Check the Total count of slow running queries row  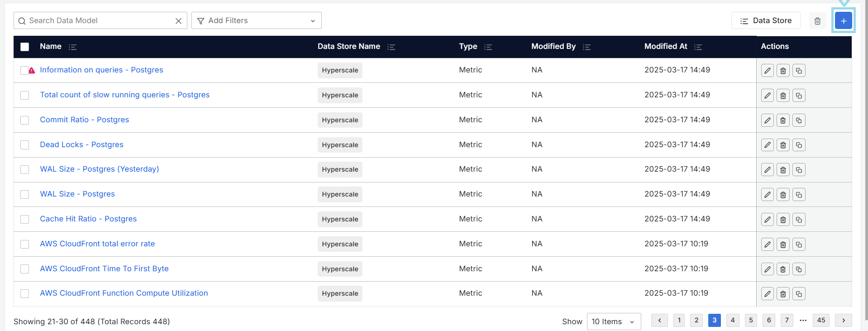tap(25, 95)
